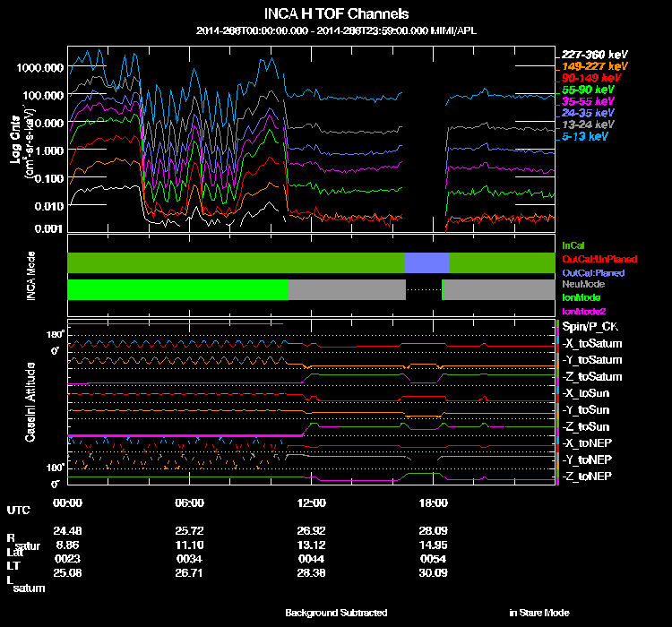Select the 90-149 keV legend label
The image size is (672, 627).
point(591,78)
